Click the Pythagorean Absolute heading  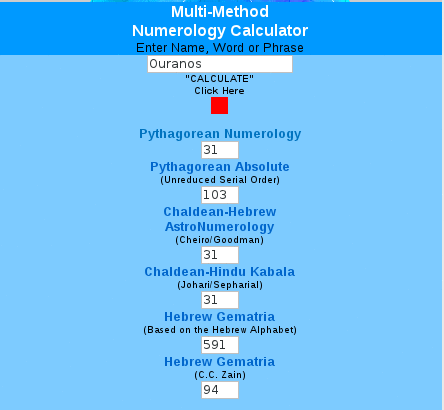click(x=220, y=167)
